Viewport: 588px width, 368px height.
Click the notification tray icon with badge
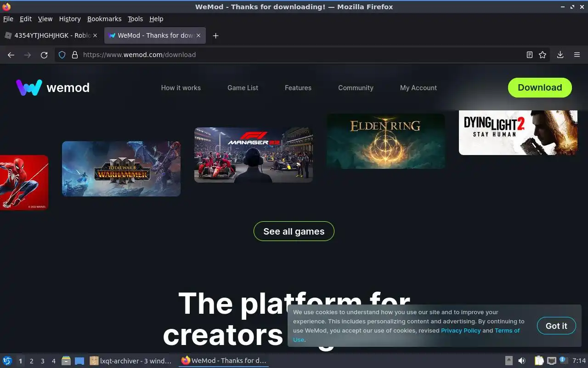click(x=564, y=360)
